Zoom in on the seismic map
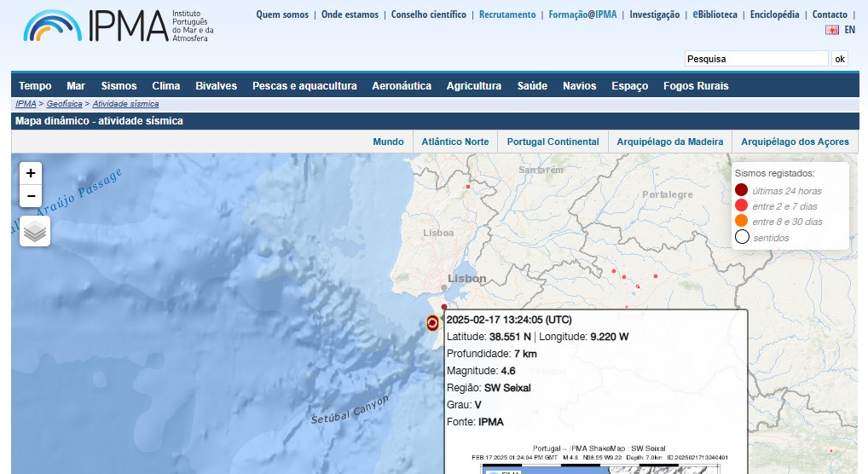 click(x=31, y=173)
